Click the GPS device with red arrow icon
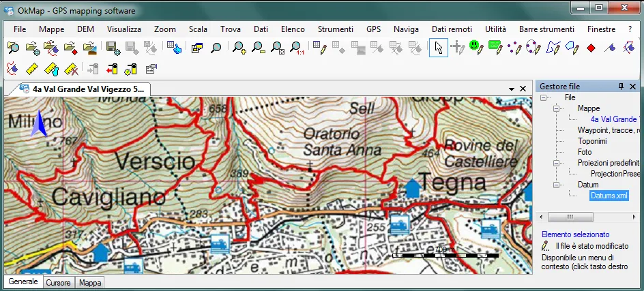Viewport: 644px width, 291px height. (x=112, y=69)
